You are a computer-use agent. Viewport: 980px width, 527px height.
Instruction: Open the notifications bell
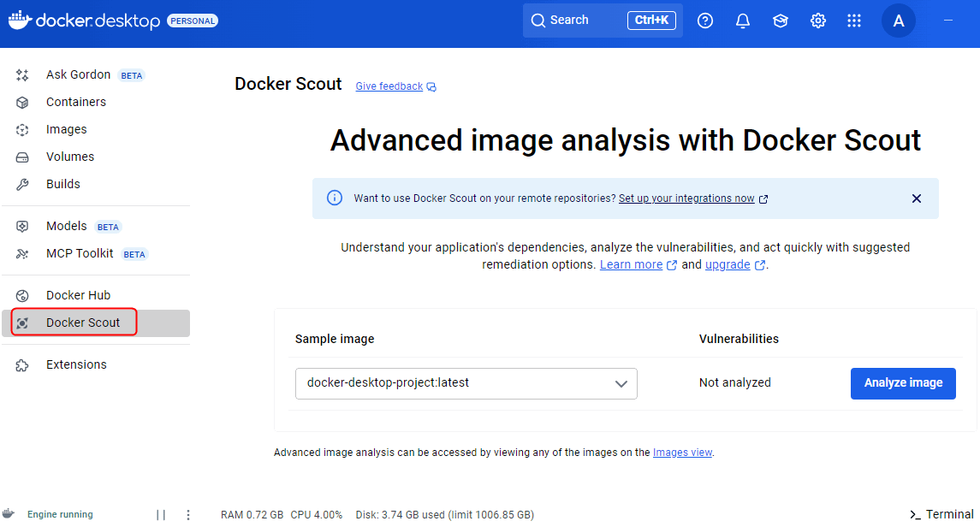coord(743,21)
